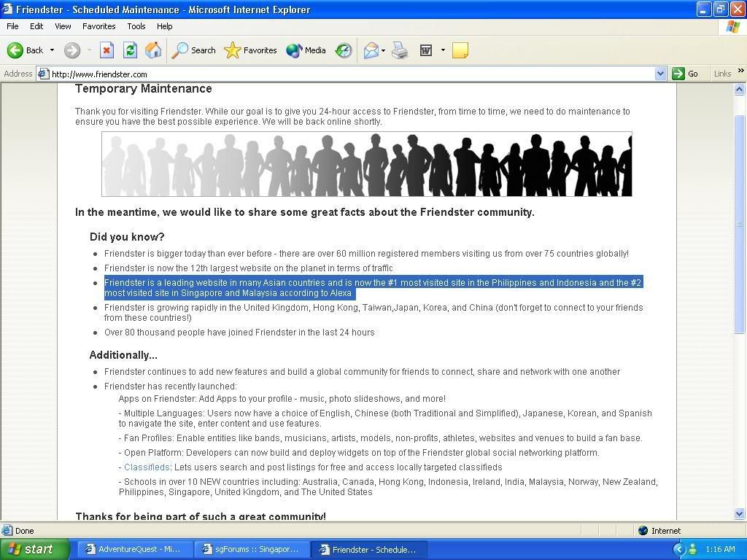Click the Done status bar text

click(24, 531)
